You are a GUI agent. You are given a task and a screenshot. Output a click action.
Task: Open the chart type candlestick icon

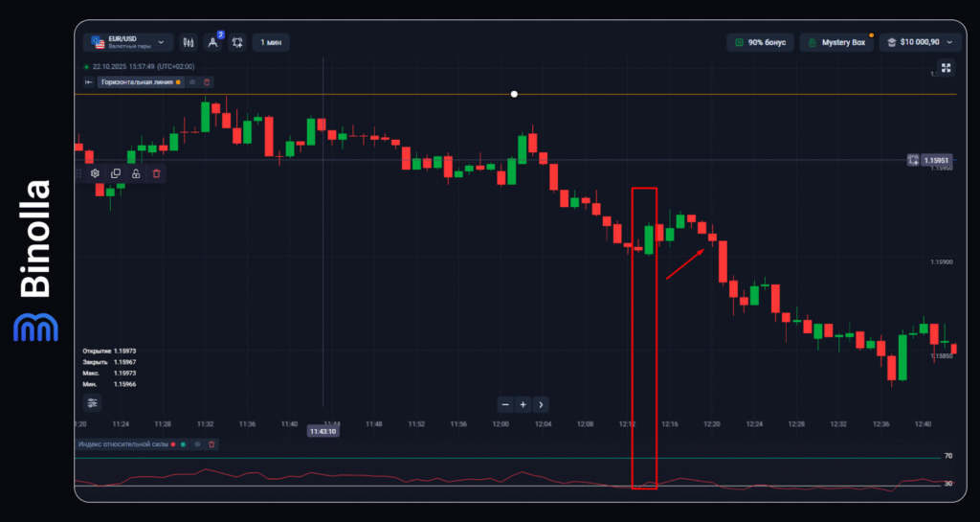(x=188, y=42)
